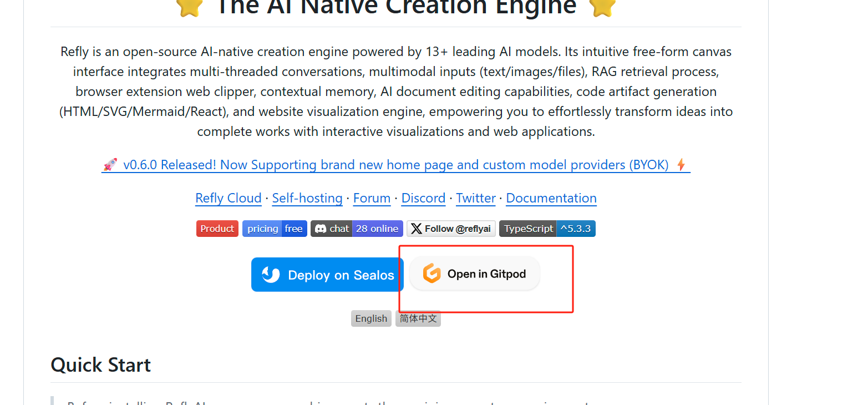Screen dimensions: 868x405
Task: Click the Refly description paragraph
Action: [x=395, y=92]
